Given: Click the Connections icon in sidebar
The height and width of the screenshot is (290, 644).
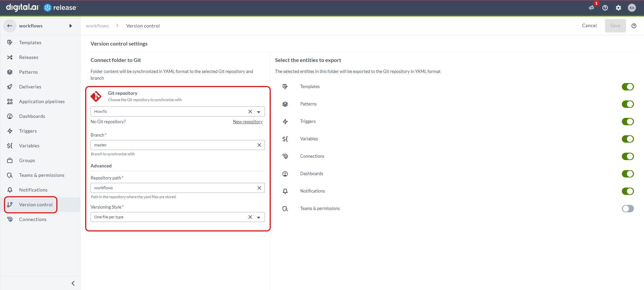Looking at the screenshot, I should [x=10, y=219].
